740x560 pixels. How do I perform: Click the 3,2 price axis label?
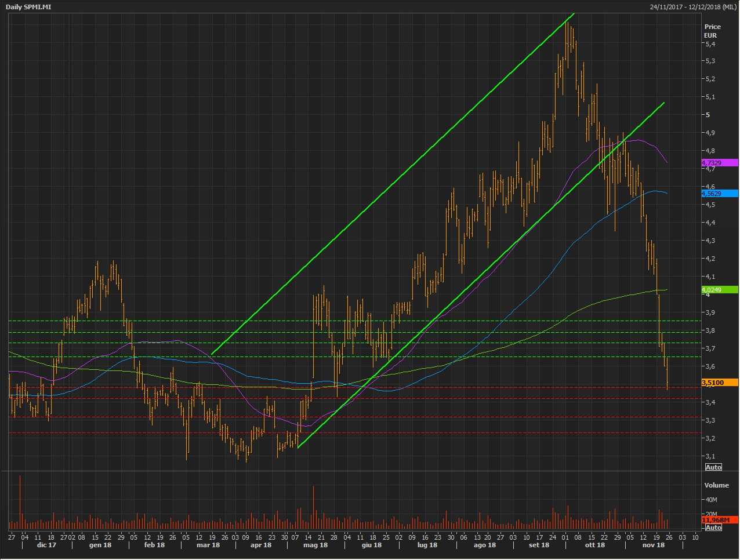(x=710, y=438)
